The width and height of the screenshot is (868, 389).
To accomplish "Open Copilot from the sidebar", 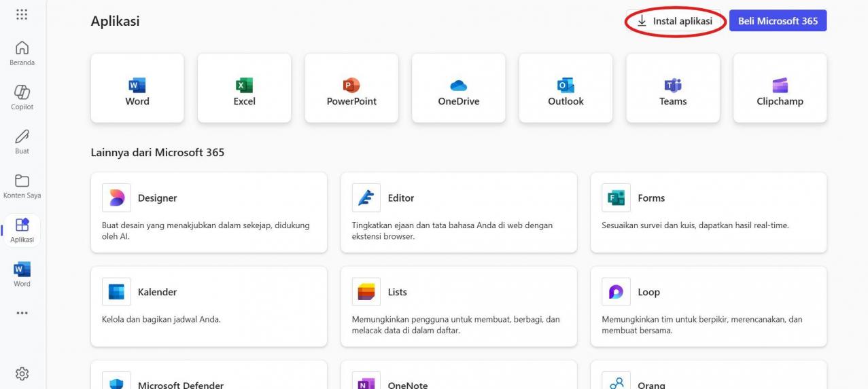I will pyautogui.click(x=22, y=97).
